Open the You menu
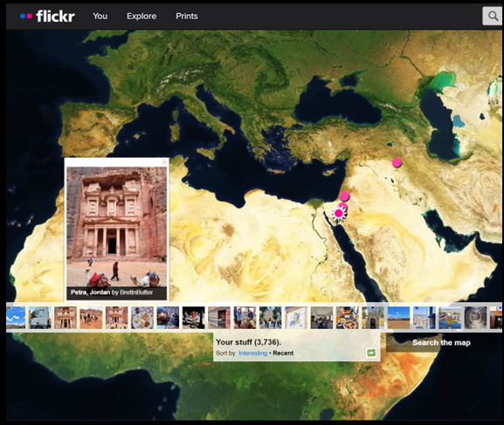Screen dimensions: 504x425 (100, 16)
